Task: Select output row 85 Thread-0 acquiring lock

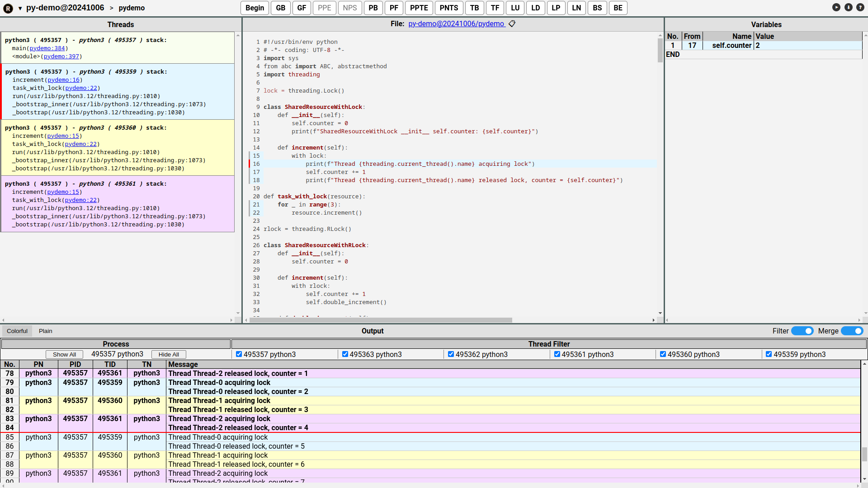Action: click(x=430, y=437)
